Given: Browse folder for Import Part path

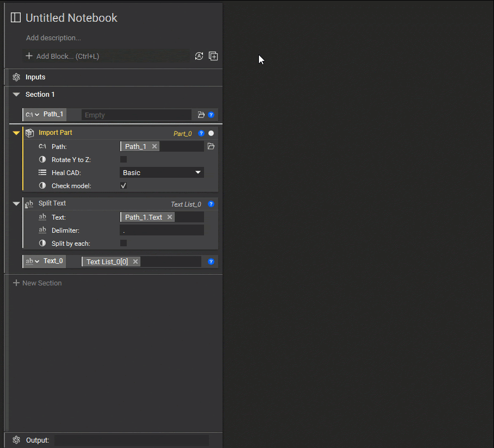Looking at the screenshot, I should click(x=211, y=146).
